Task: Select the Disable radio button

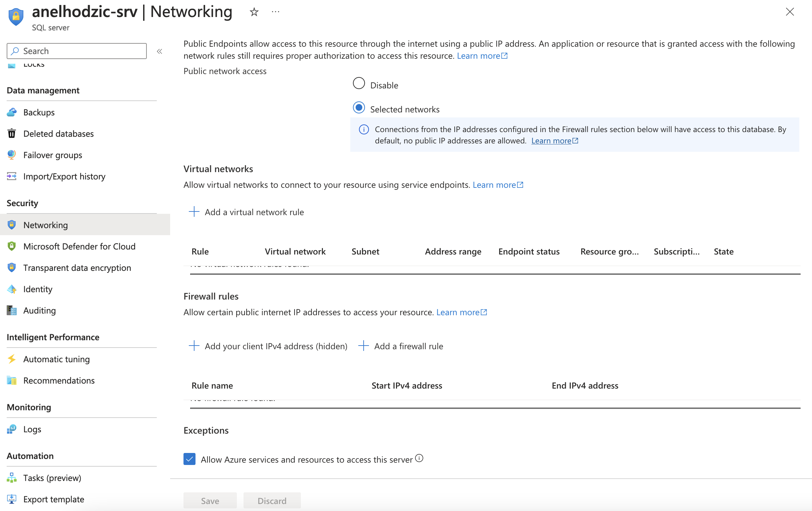Action: (359, 84)
